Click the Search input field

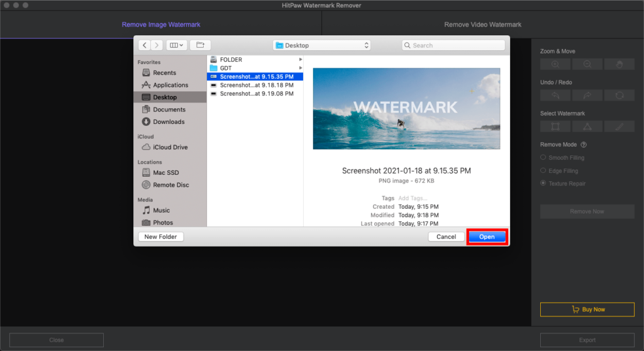[x=453, y=45]
